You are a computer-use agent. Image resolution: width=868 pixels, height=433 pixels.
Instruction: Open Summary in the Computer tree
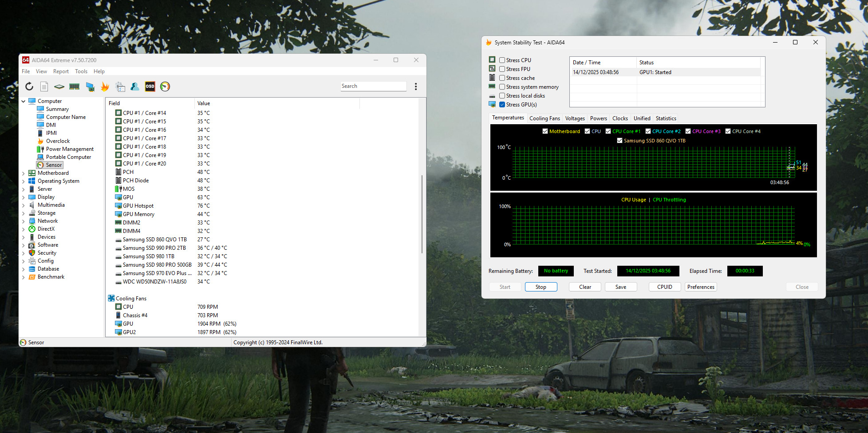tap(57, 109)
